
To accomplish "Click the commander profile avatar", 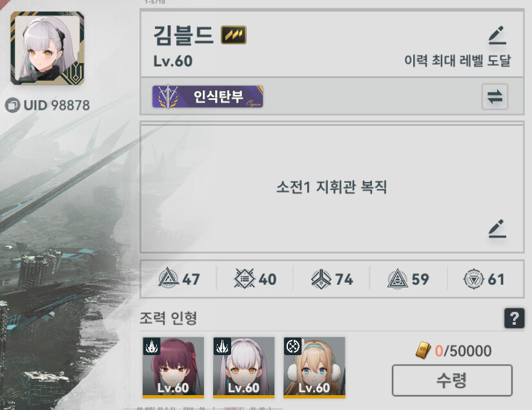I will pos(47,48).
